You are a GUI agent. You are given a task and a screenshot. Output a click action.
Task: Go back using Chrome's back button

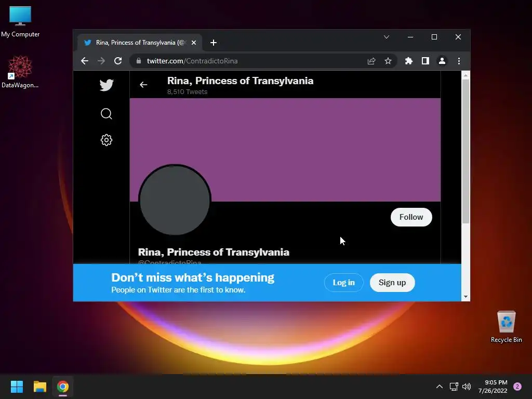[85, 61]
